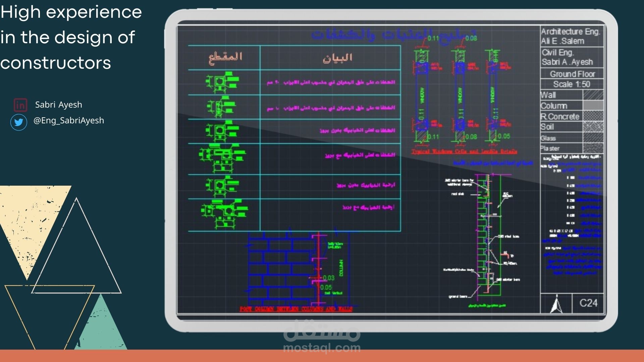Viewport: 644px width, 362px height.
Task: Click the Column gray legend swatch
Action: 593,106
